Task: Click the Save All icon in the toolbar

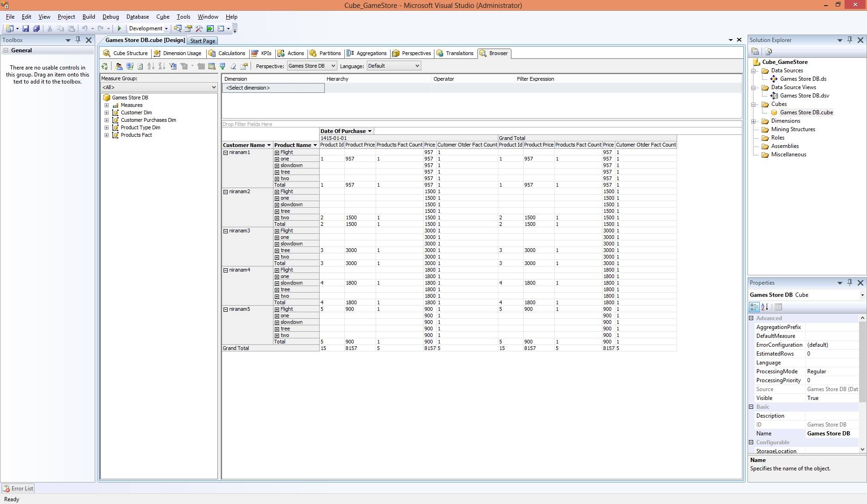Action: pos(36,28)
